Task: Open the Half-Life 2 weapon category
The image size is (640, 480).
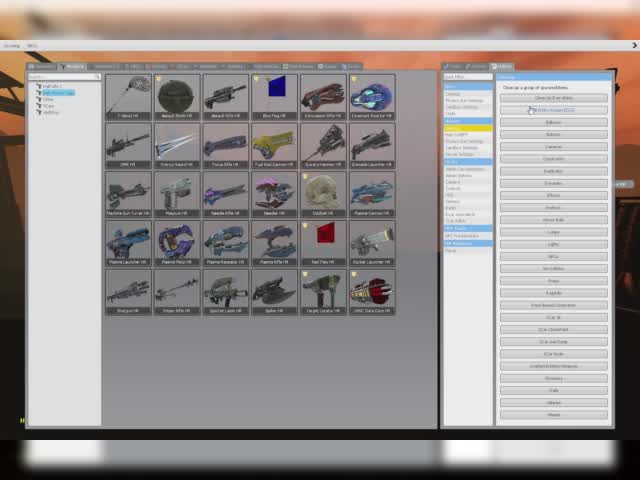Action: coord(52,86)
